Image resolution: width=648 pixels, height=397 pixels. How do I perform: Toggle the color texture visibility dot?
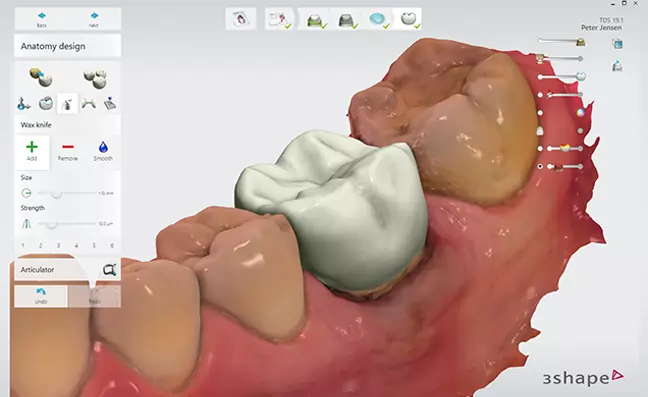[540, 112]
